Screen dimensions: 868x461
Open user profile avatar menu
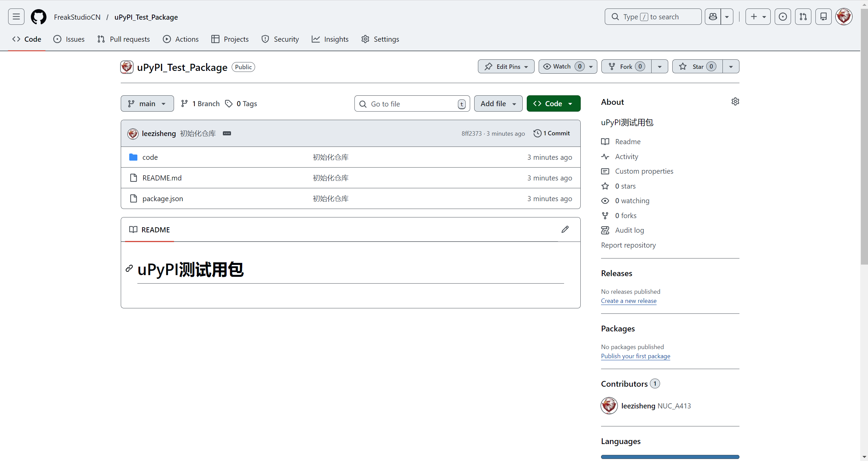(844, 17)
